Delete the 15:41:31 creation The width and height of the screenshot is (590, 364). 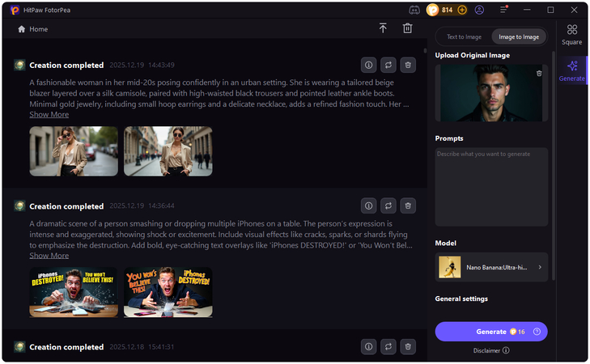tap(408, 347)
